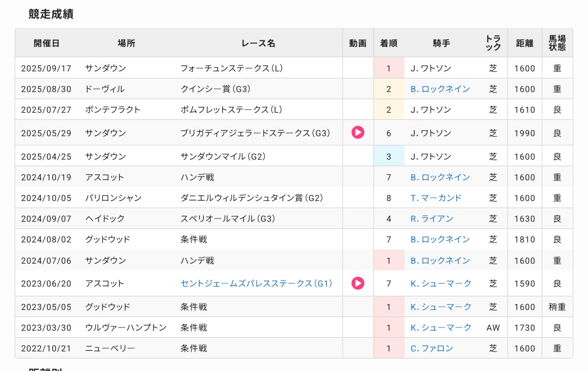The width and height of the screenshot is (588, 371).
Task: Click B.ロックネイン in the 2024/07/06 row
Action: click(440, 260)
